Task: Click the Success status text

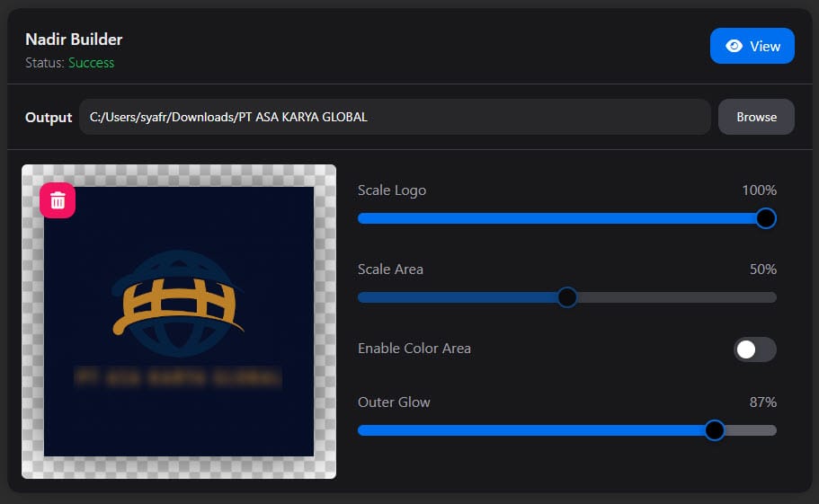Action: [x=92, y=63]
